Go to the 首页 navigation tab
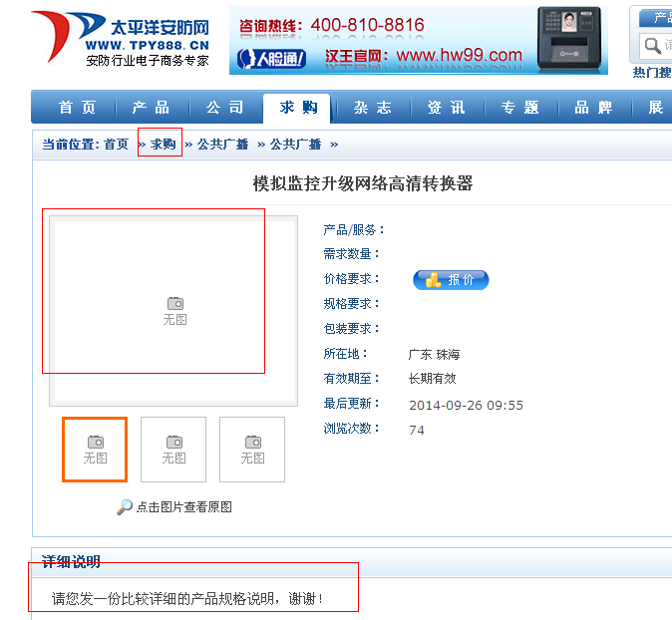Image resolution: width=672 pixels, height=620 pixels. click(77, 107)
